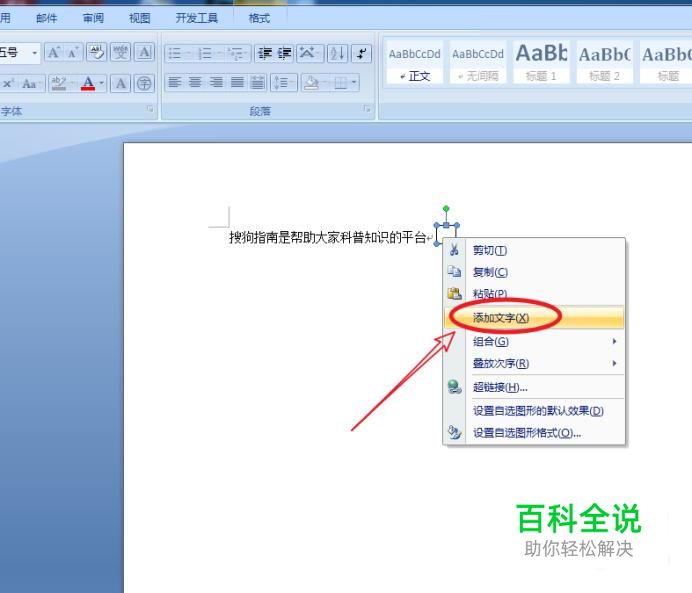
Task: Click the Phonetic Guide 變 icon
Action: point(120,53)
